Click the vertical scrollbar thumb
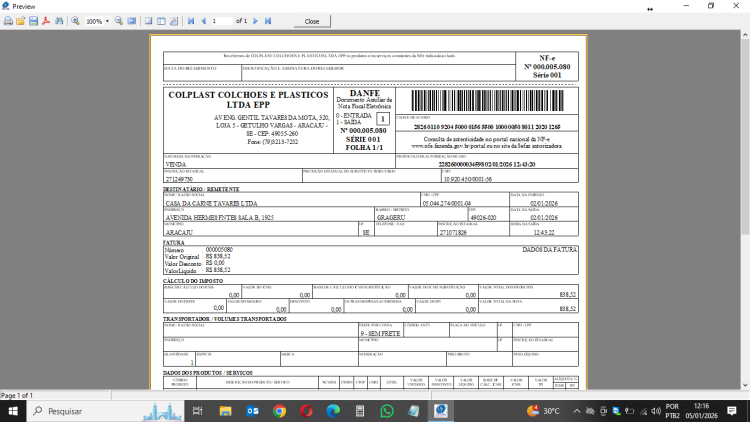The height and width of the screenshot is (422, 750). coord(745,136)
